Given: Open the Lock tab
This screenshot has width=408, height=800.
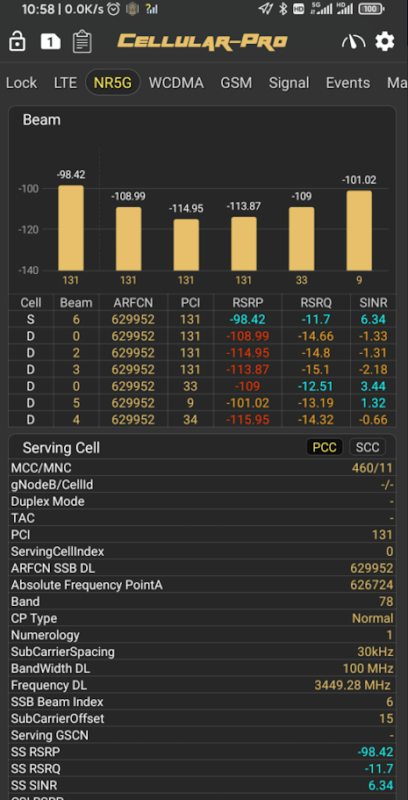Looking at the screenshot, I should 21,83.
